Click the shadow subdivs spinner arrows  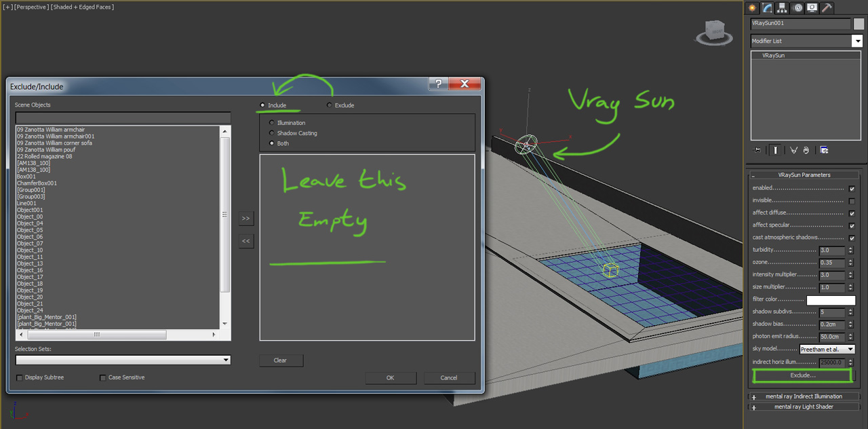(x=850, y=312)
